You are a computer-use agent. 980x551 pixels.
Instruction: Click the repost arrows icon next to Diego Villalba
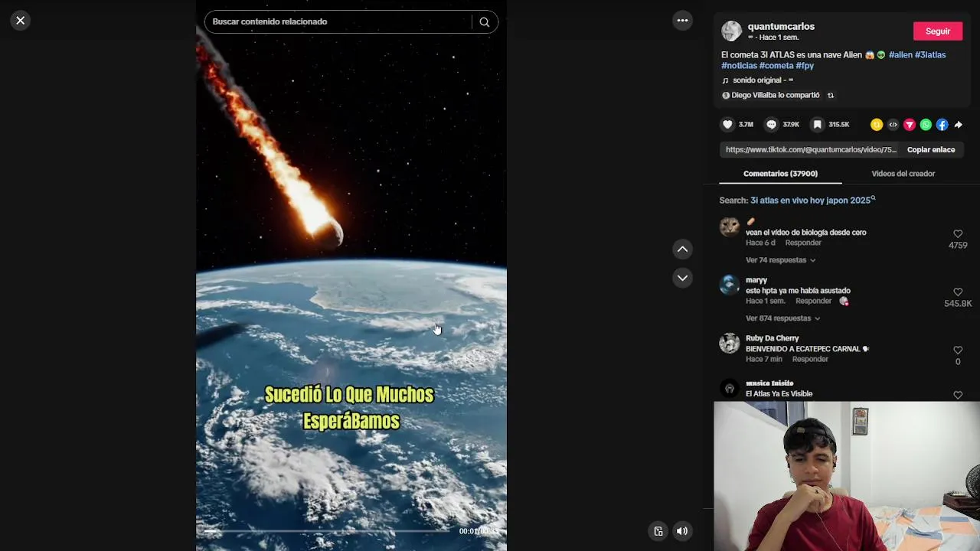click(x=831, y=96)
